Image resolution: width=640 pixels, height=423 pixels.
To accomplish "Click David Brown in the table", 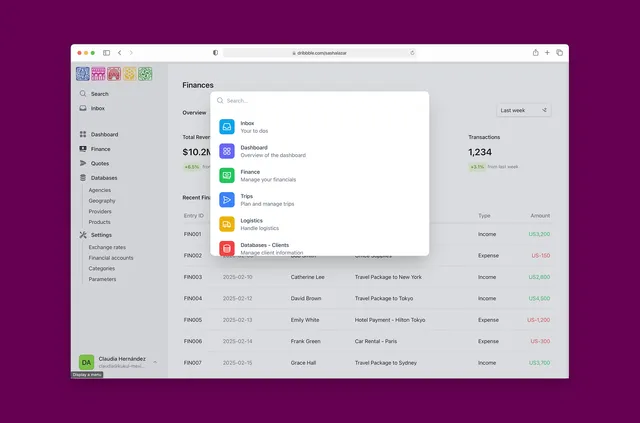I will coord(306,298).
